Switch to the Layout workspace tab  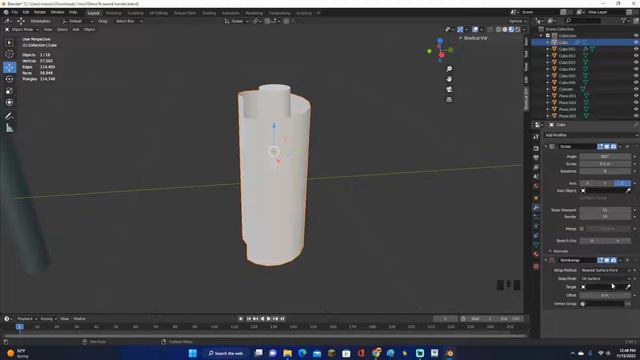(93, 13)
